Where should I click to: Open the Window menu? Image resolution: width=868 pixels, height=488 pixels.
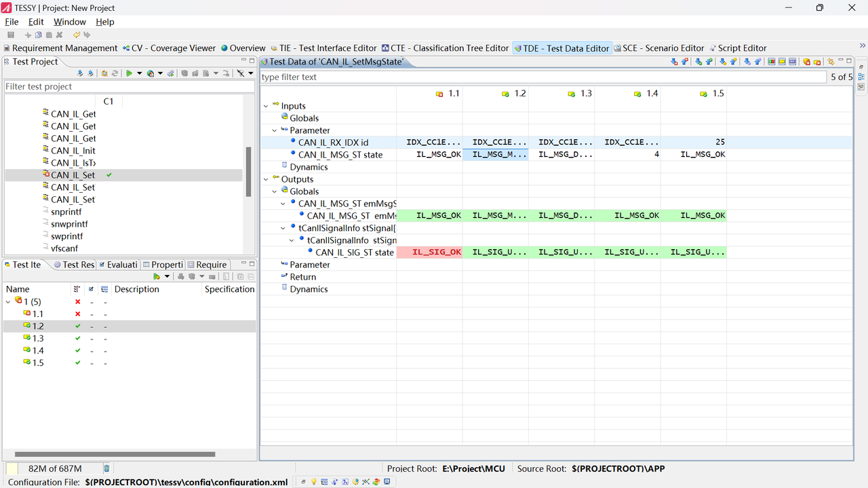tap(70, 22)
